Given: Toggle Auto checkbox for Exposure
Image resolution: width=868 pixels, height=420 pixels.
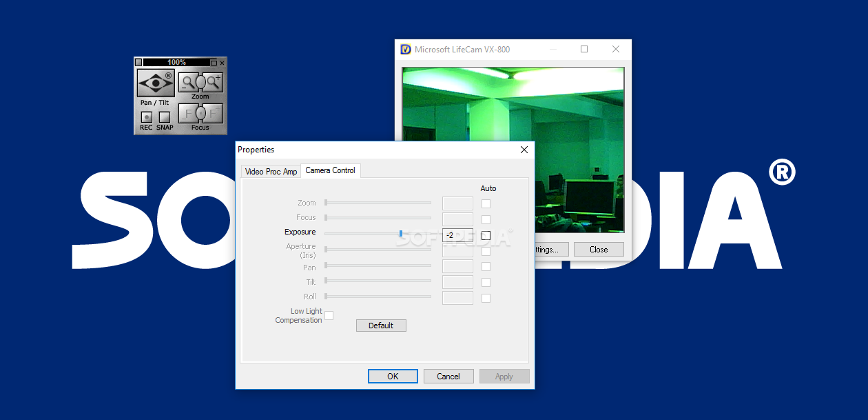Looking at the screenshot, I should [486, 235].
